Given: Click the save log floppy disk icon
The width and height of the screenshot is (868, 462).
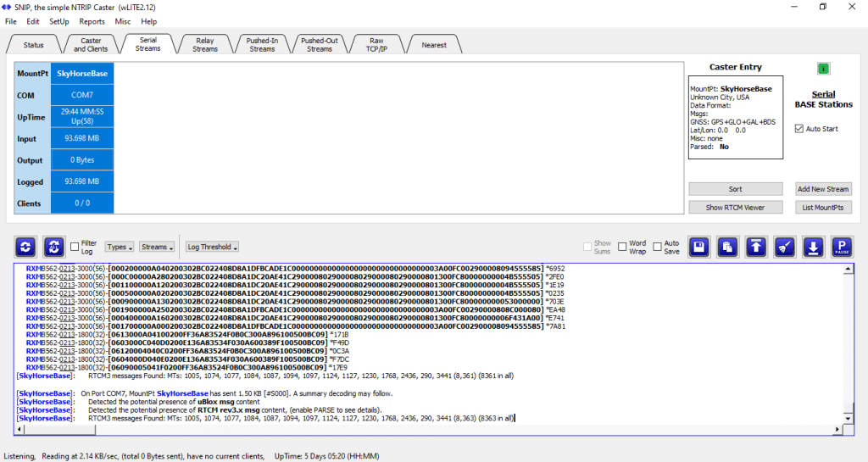Looking at the screenshot, I should tap(699, 247).
